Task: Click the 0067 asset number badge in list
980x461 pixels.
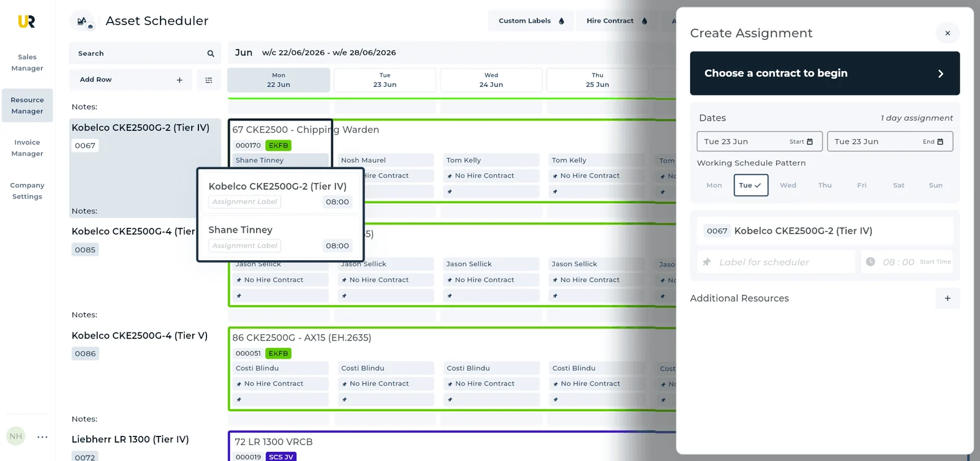Action: coord(85,146)
